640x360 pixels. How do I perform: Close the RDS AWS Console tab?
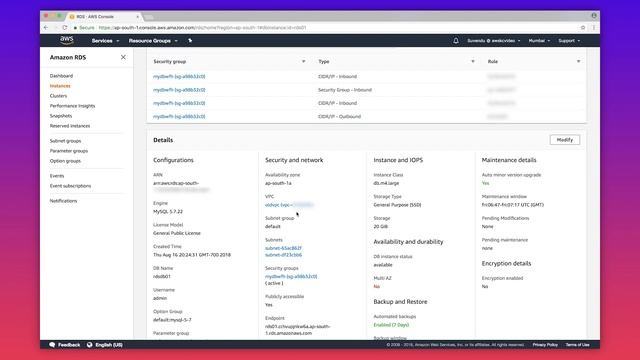(x=138, y=17)
